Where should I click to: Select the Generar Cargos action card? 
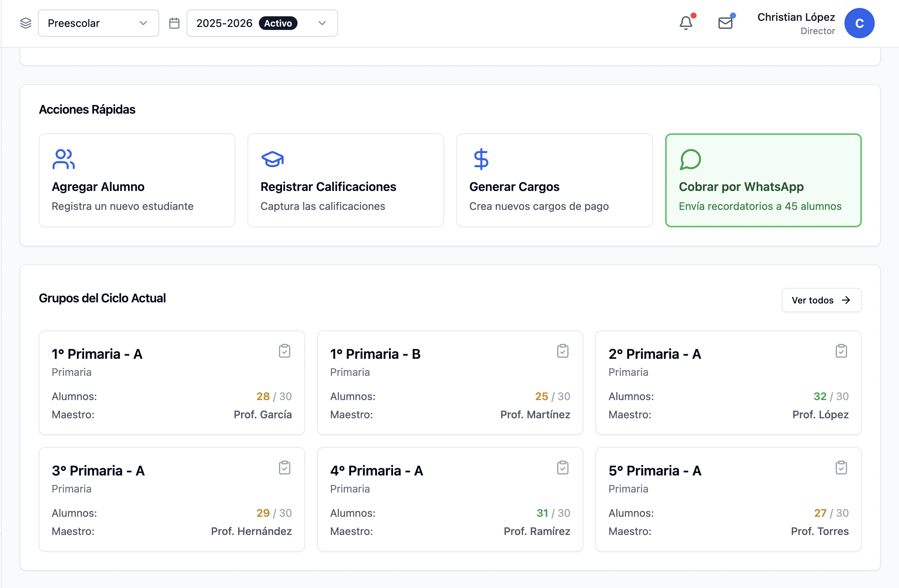(554, 180)
